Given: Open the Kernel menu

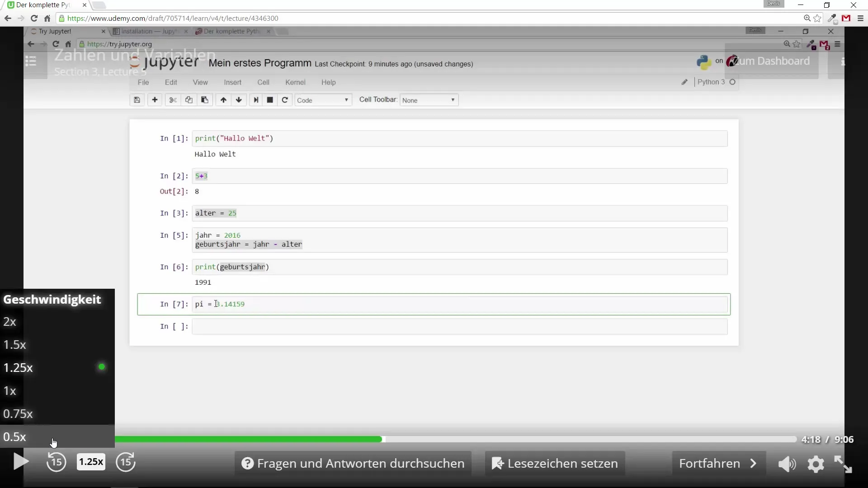Looking at the screenshot, I should pos(295,82).
